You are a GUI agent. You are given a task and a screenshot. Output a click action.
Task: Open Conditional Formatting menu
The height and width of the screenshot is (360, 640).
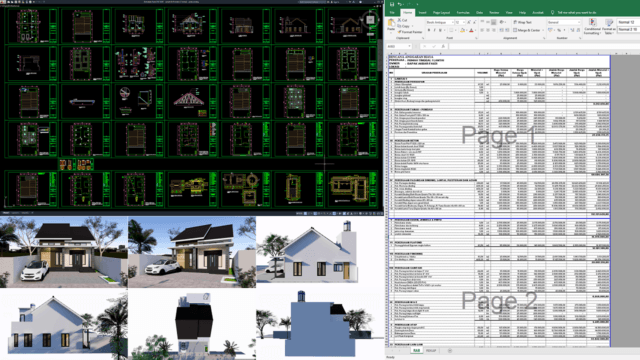(592, 27)
